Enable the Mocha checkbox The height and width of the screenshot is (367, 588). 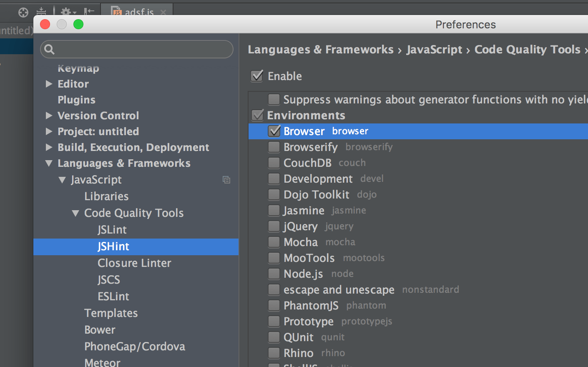coord(274,242)
